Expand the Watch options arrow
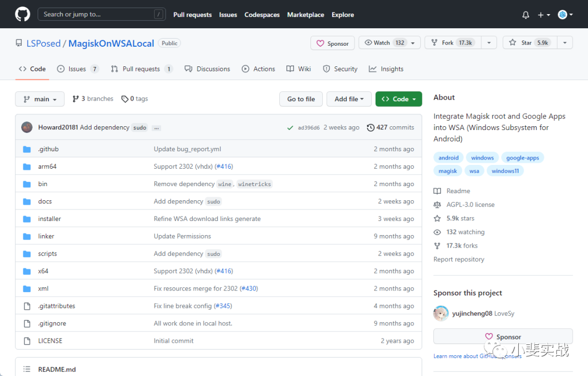Viewport: 588px width, 376px height. pyautogui.click(x=413, y=43)
